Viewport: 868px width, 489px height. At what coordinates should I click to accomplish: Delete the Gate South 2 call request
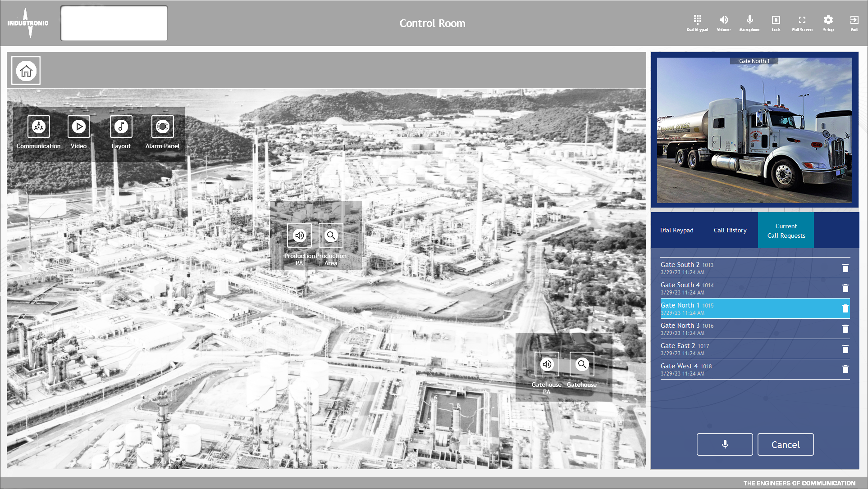click(x=845, y=268)
